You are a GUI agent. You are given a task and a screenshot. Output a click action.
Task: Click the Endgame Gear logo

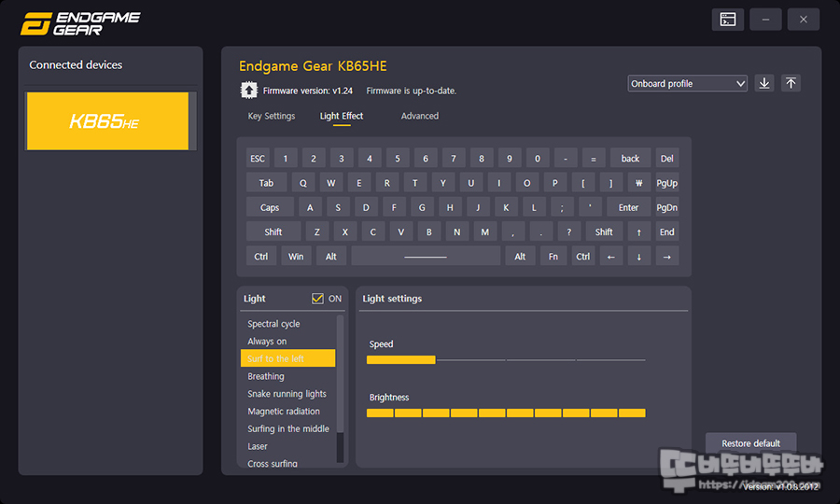coord(80,23)
